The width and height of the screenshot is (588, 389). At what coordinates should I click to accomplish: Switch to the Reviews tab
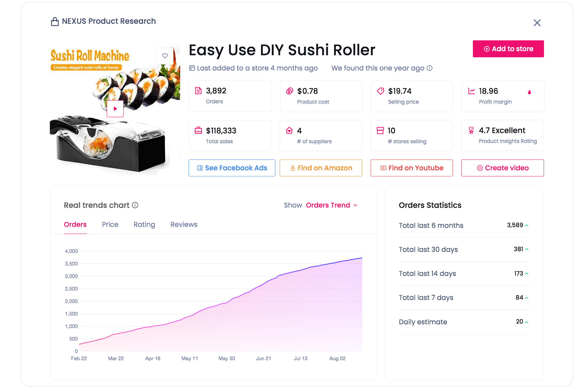click(x=184, y=225)
